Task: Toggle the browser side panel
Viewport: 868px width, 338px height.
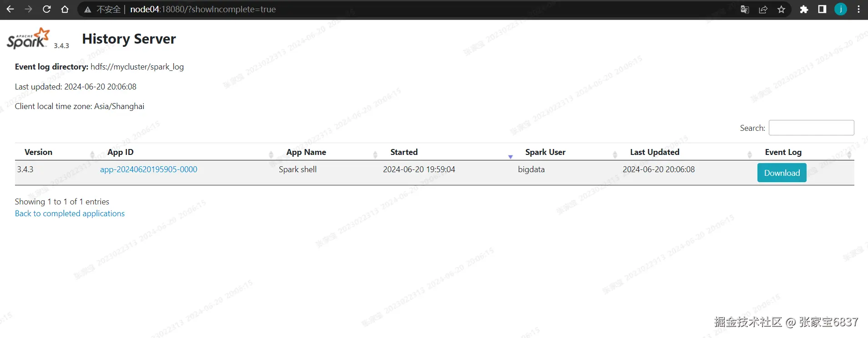Action: pyautogui.click(x=822, y=10)
